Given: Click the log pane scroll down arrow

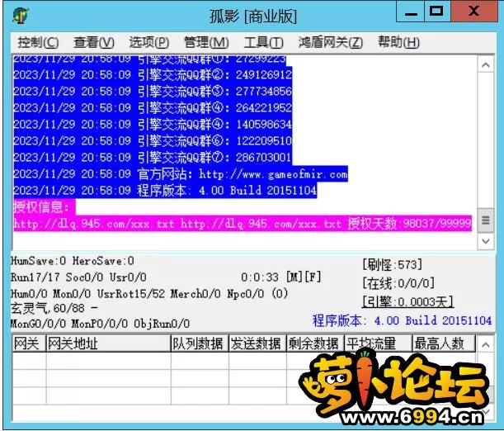Looking at the screenshot, I should 486,241.
